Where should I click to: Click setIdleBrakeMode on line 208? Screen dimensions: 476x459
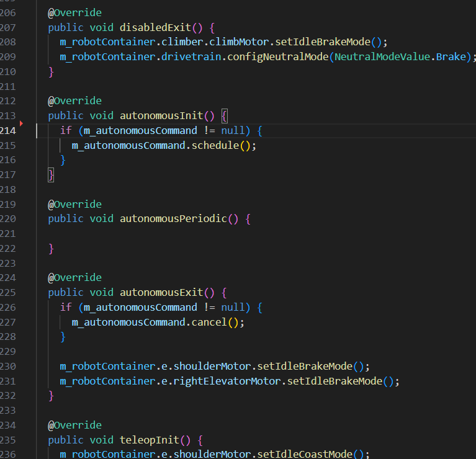click(323, 42)
